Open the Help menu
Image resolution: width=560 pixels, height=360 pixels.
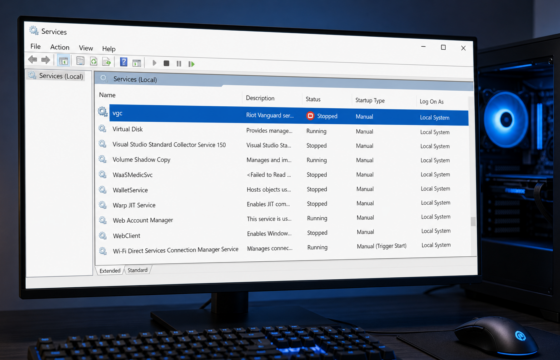coord(109,48)
